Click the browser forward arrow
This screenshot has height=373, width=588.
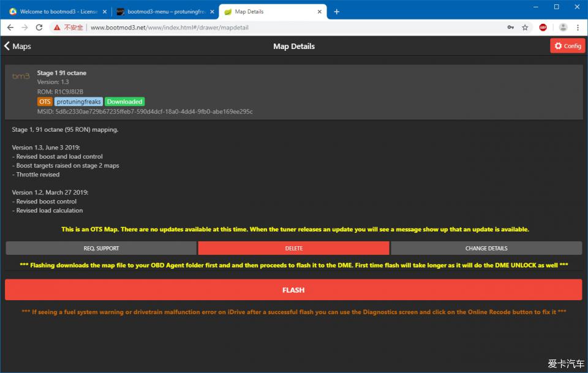(x=24, y=28)
